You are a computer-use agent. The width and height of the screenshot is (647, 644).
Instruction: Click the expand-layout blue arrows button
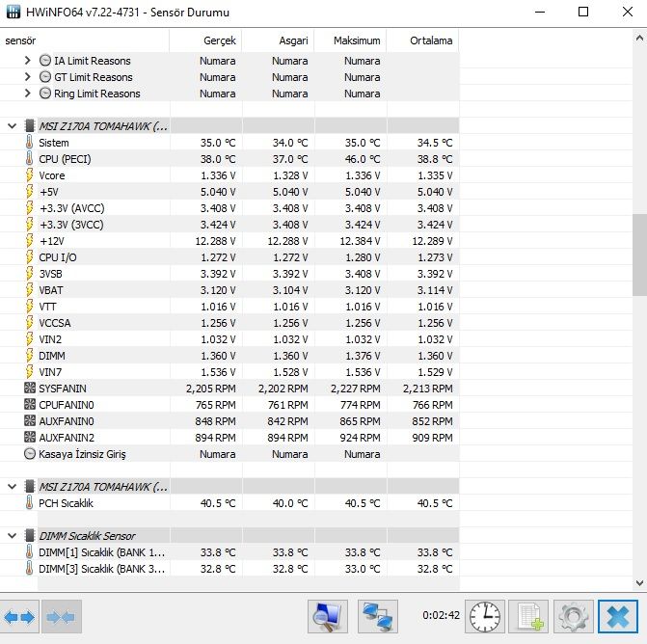click(19, 617)
